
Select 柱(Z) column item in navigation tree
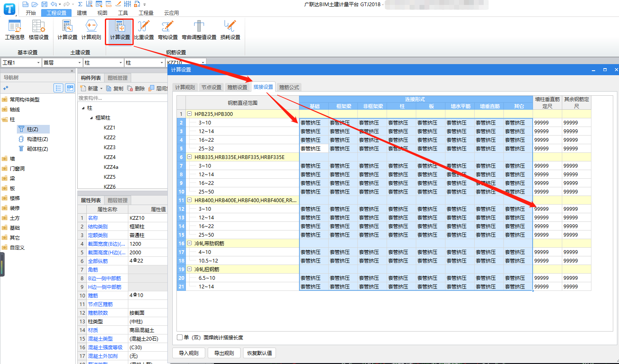34,129
